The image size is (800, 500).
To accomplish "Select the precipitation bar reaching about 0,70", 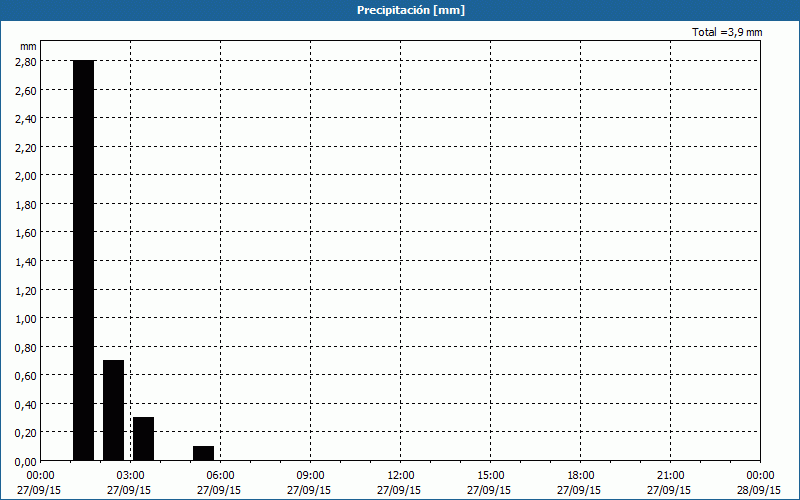I will coord(113,410).
